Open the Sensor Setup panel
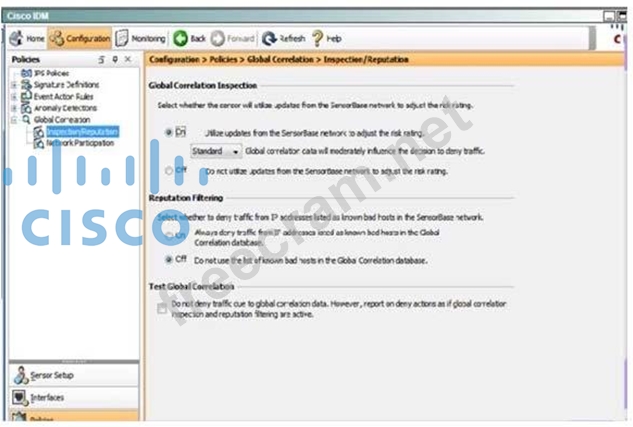 click(52, 375)
